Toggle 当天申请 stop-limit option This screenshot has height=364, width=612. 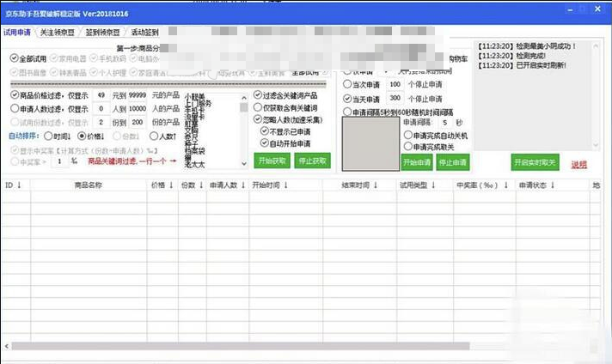(361, 99)
